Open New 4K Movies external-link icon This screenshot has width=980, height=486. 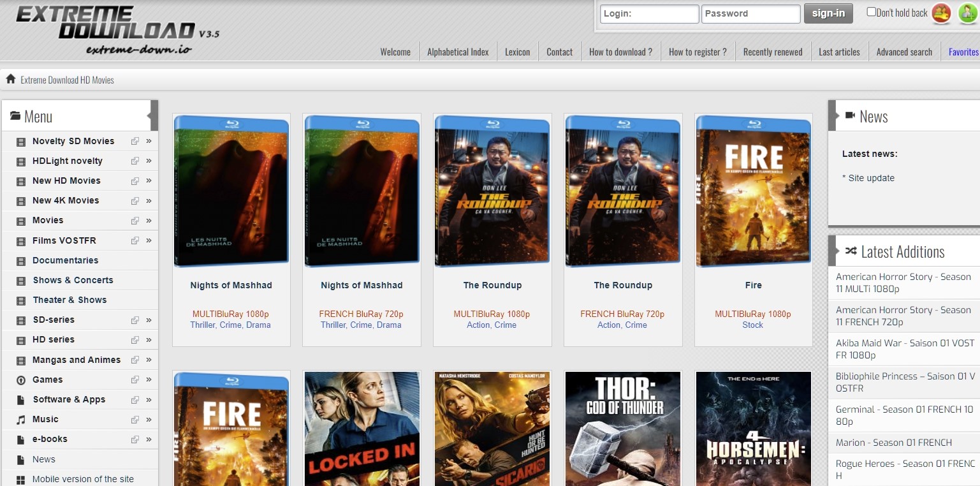click(135, 201)
